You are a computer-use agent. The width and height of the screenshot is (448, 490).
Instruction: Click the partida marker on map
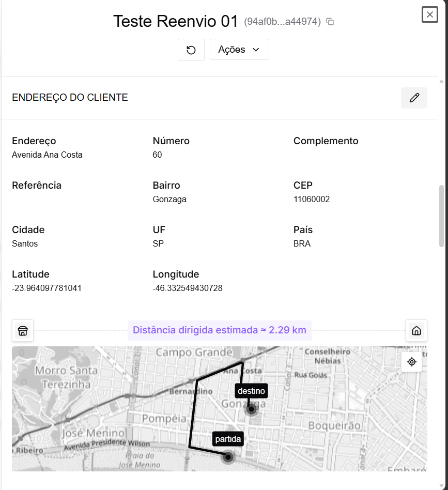[228, 457]
